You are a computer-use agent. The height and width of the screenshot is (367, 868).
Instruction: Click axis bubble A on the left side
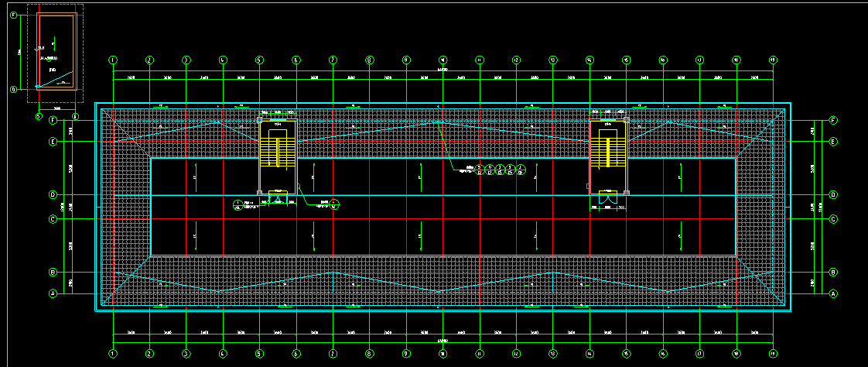tap(53, 294)
